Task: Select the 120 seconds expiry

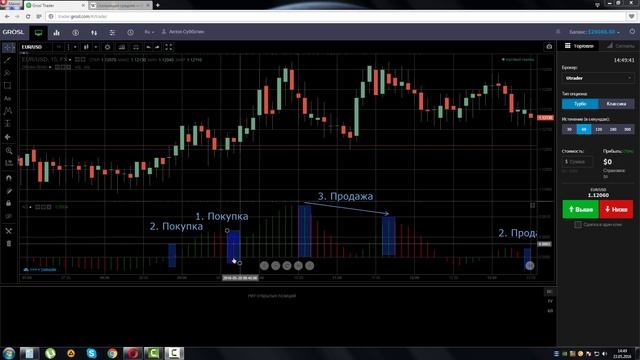Action: [598, 129]
